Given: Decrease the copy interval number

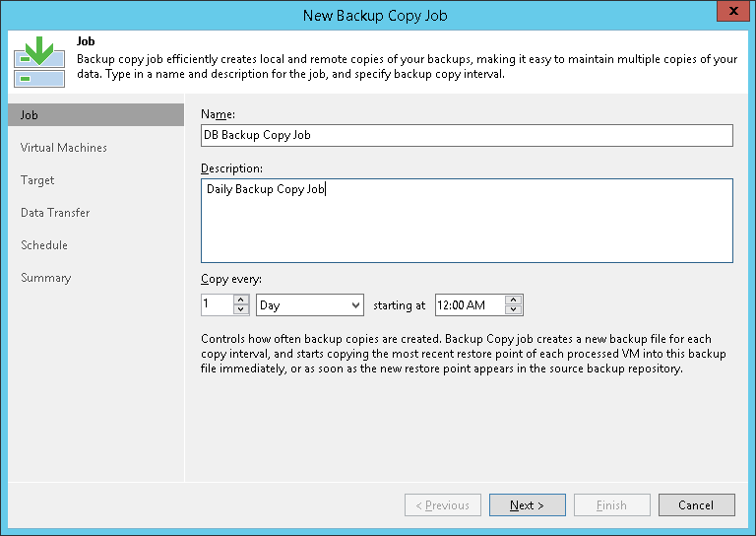Looking at the screenshot, I should [241, 310].
